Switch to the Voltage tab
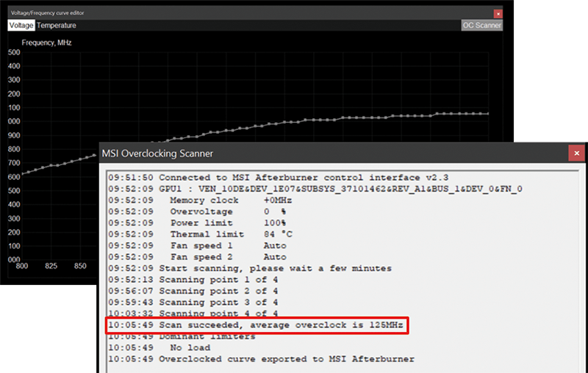 pyautogui.click(x=21, y=25)
